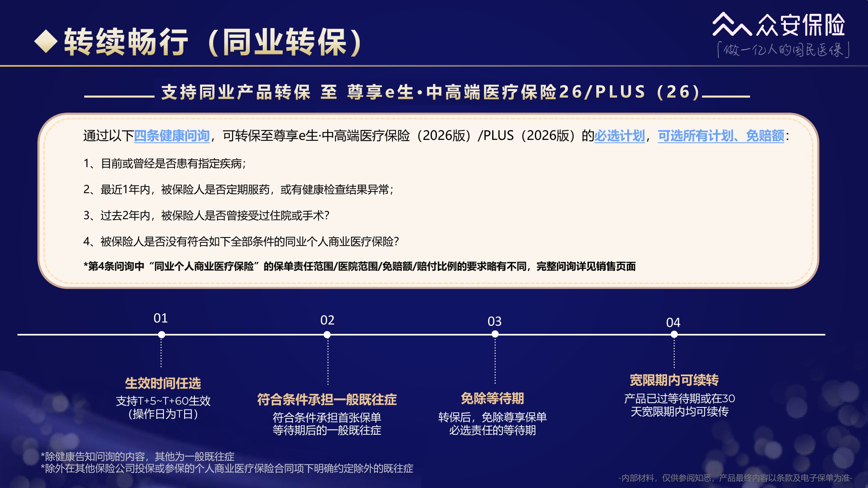Screen dimensions: 868x488
Task: Click step number 03
Action: pos(495,321)
